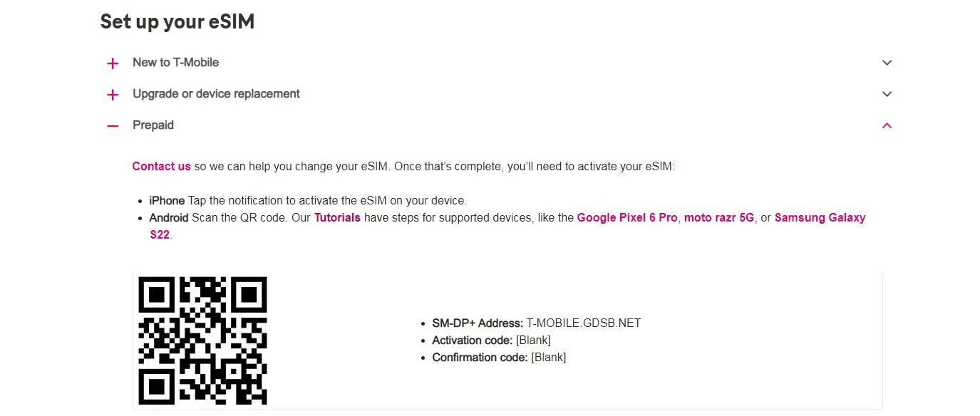Click the bold Android label in the list
The image size is (980, 416).
(169, 218)
